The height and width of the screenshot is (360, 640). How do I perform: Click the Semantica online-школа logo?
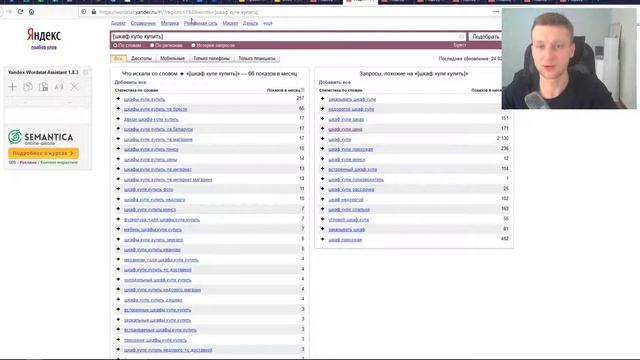(40, 137)
